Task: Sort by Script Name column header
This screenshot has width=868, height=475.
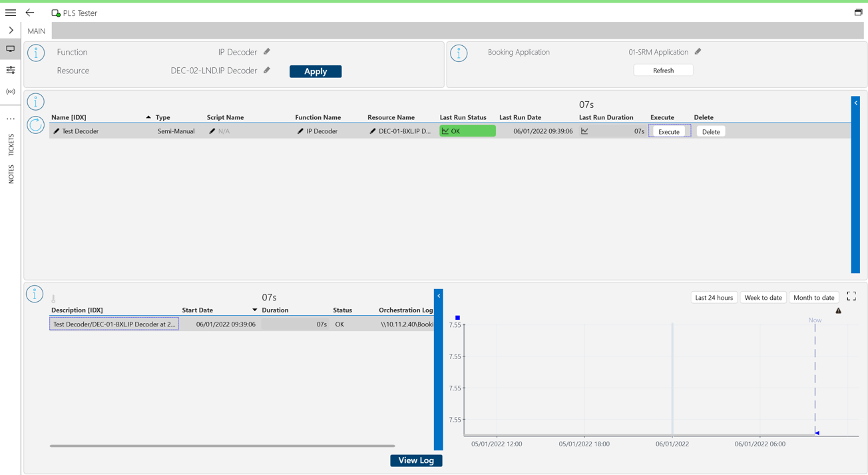Action: coord(225,117)
